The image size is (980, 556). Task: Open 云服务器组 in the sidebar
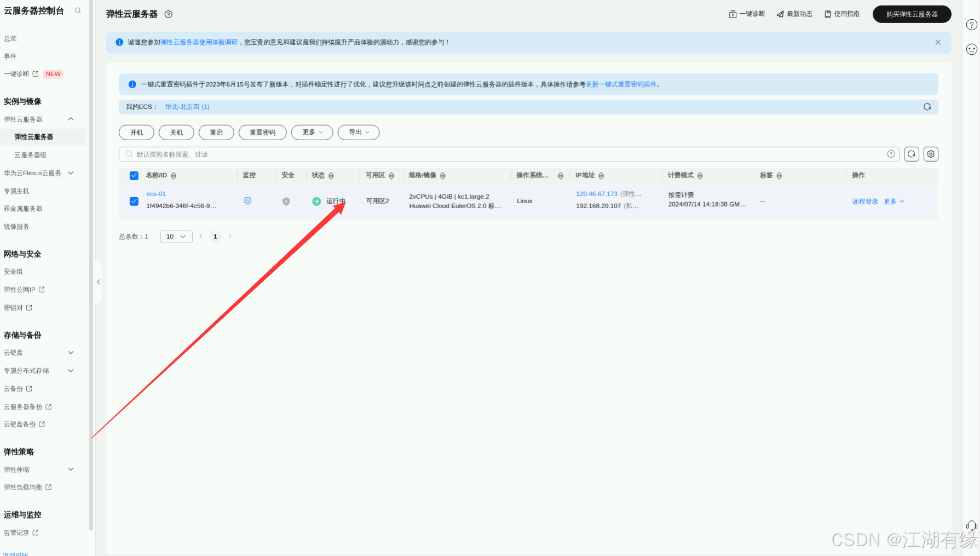pyautogui.click(x=31, y=155)
